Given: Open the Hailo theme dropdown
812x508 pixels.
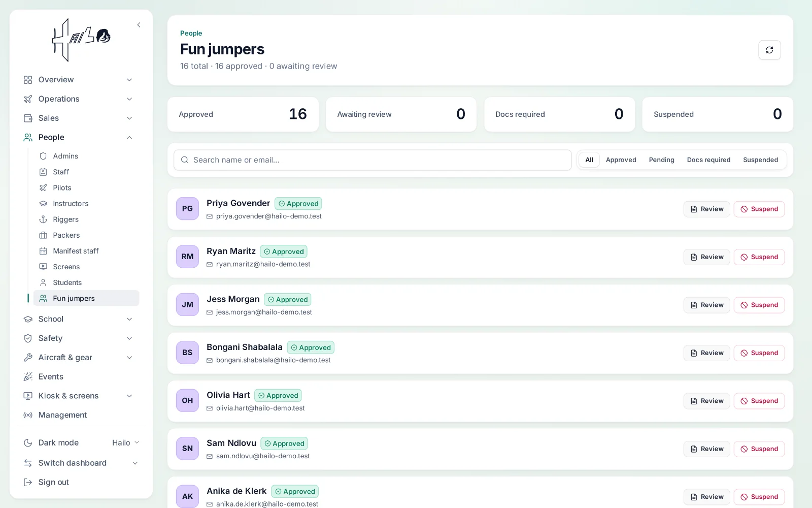Looking at the screenshot, I should (x=125, y=442).
